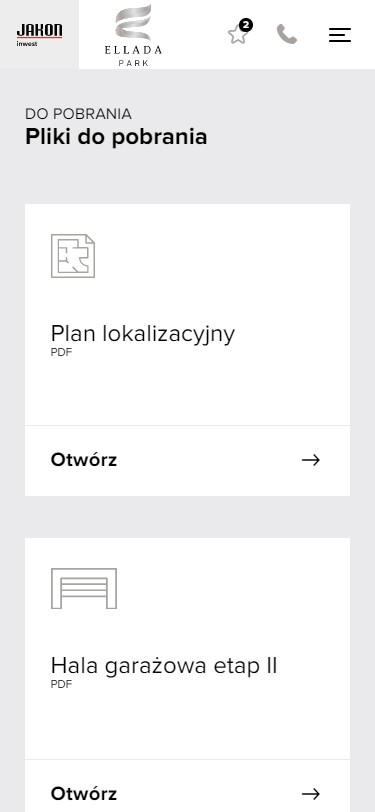Click arrow icon for Plan lokalizacyjny

pos(311,460)
